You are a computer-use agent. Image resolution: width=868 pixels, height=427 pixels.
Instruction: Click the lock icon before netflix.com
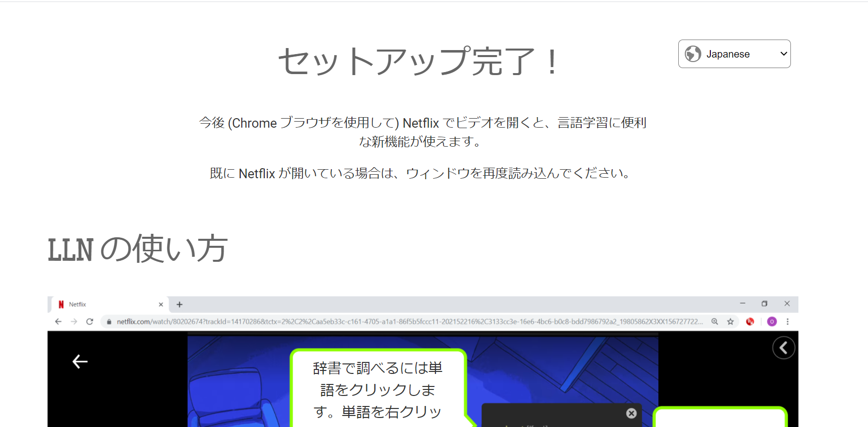click(109, 322)
